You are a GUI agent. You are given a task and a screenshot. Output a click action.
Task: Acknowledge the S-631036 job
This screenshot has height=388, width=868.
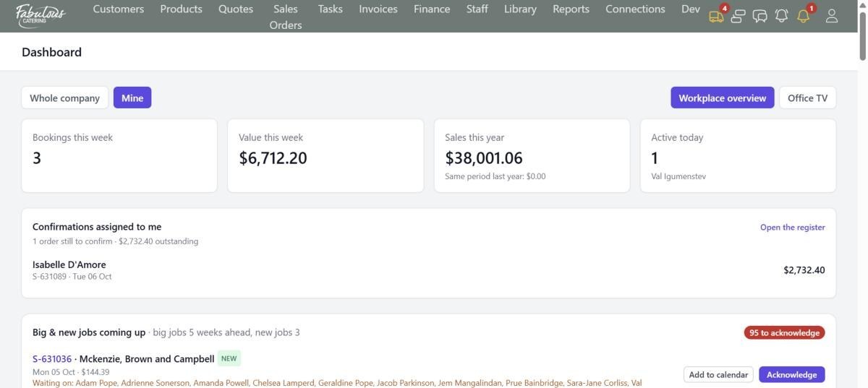[791, 374]
